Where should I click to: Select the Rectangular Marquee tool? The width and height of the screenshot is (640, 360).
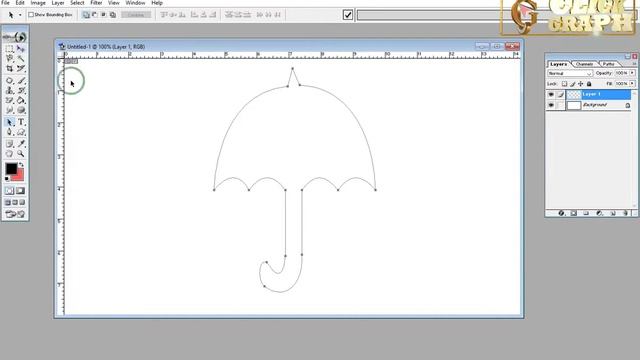[x=9, y=49]
